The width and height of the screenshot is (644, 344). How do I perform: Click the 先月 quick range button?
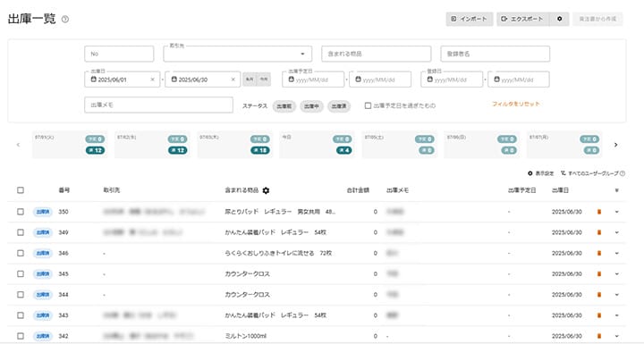(x=250, y=80)
